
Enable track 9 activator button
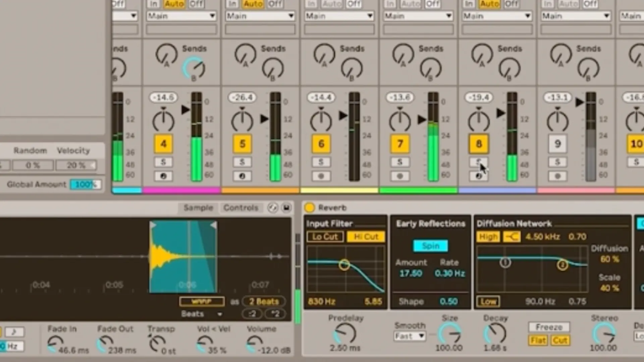tap(557, 144)
